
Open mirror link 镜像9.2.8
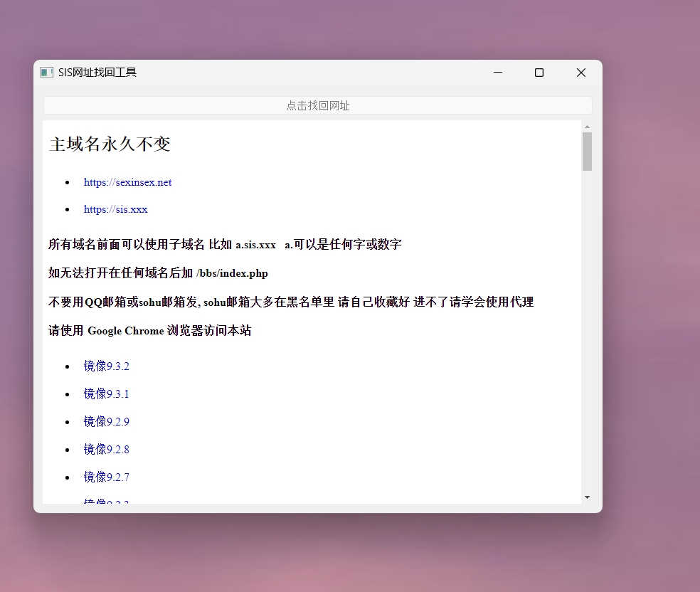tap(106, 449)
